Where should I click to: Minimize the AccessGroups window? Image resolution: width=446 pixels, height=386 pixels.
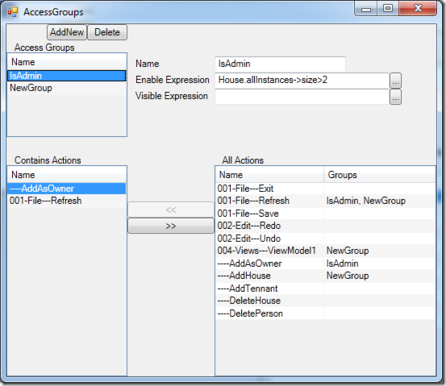click(x=366, y=9)
